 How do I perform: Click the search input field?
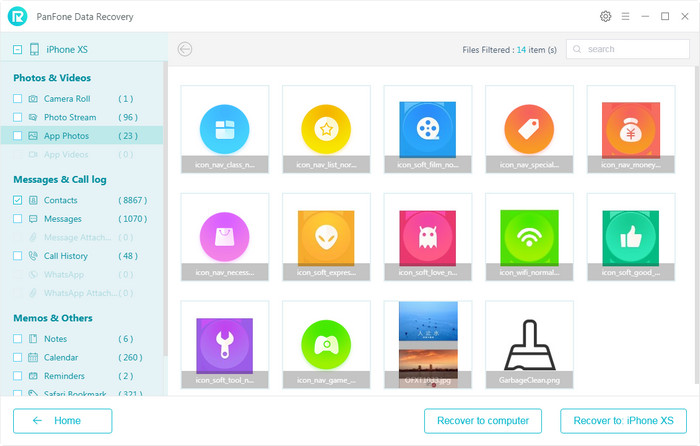(x=628, y=49)
